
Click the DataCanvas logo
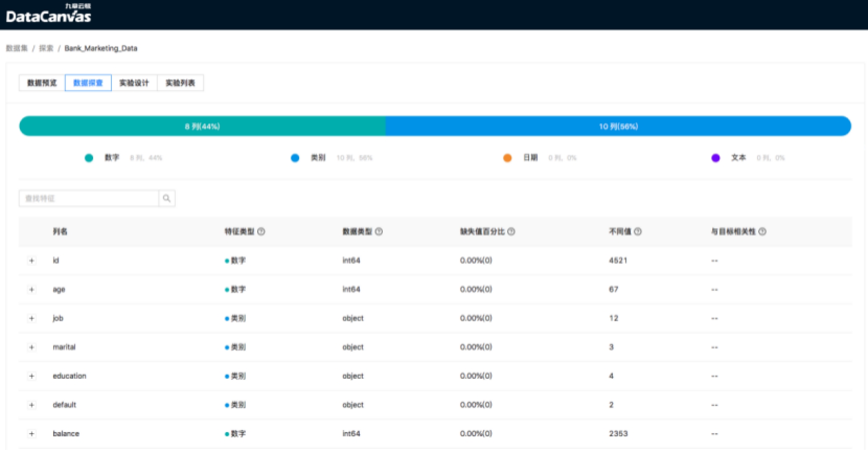(48, 14)
